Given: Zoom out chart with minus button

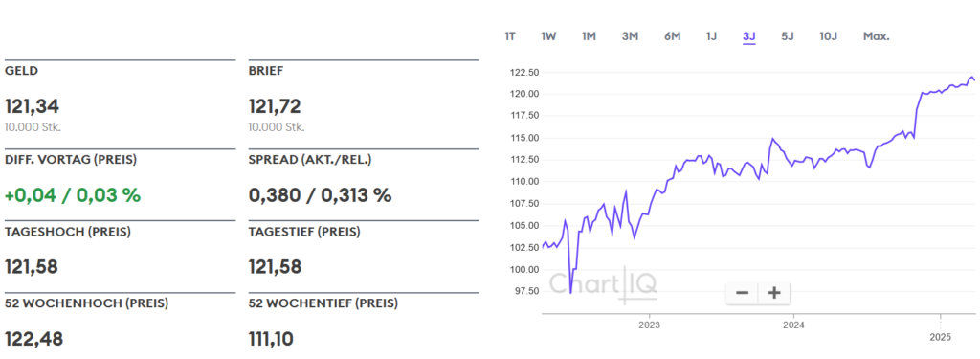Looking at the screenshot, I should click(743, 293).
